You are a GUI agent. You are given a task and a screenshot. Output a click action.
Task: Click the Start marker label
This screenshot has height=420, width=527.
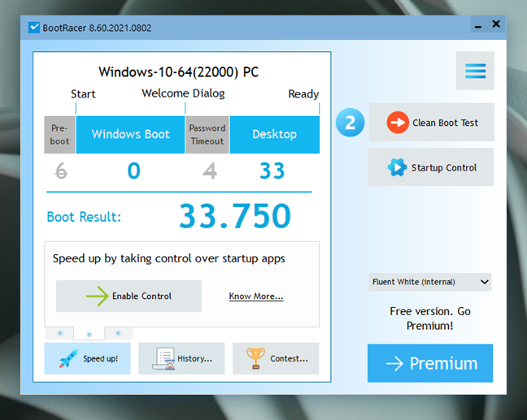point(83,93)
